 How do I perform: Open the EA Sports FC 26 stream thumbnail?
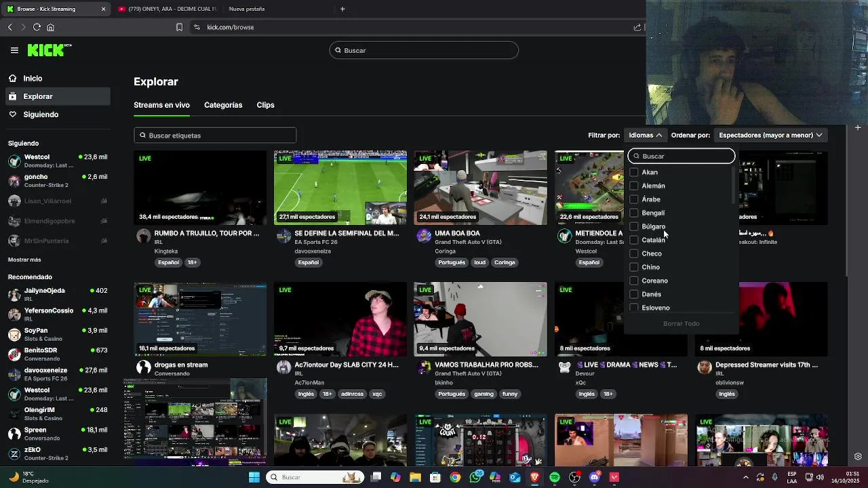tap(340, 188)
